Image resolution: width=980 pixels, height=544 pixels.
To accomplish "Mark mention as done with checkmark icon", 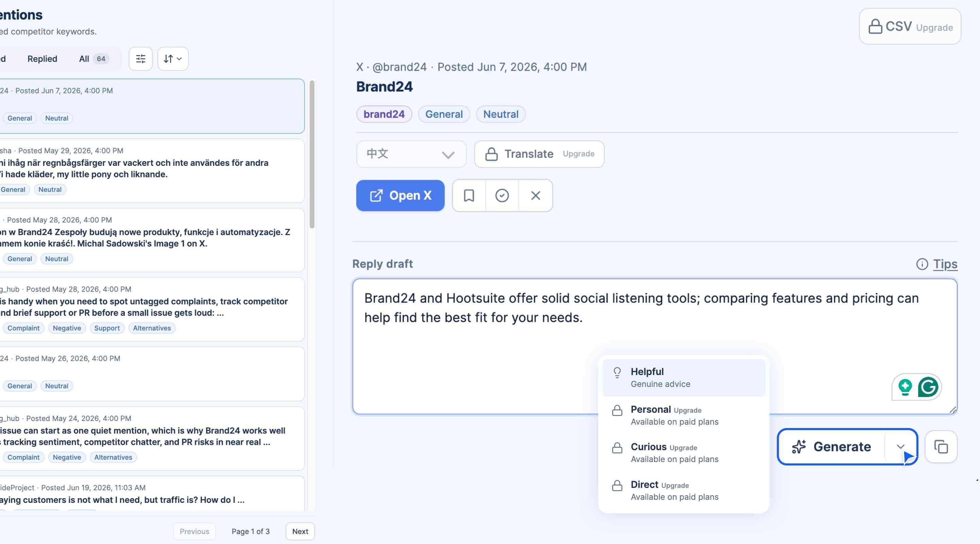I will (x=502, y=195).
